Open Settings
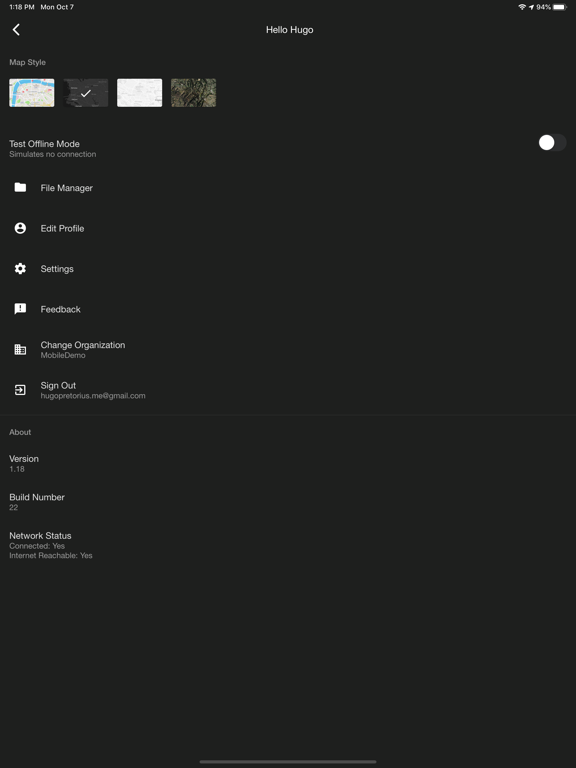The image size is (576, 768). tap(57, 269)
